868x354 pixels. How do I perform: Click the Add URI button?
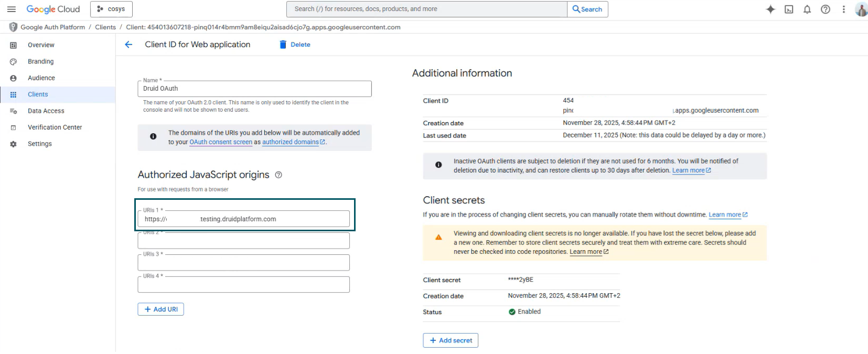tap(160, 309)
